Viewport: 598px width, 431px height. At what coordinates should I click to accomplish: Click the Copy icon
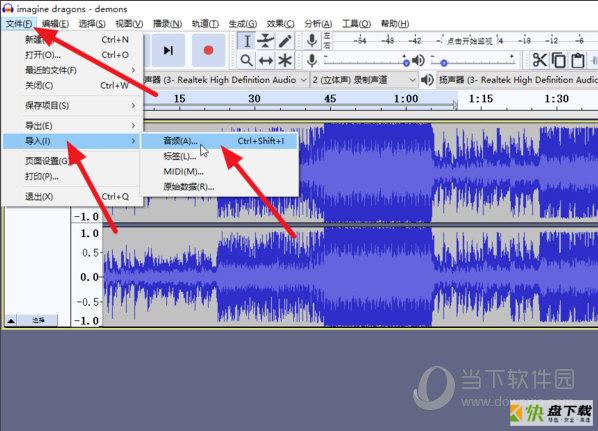pos(559,60)
